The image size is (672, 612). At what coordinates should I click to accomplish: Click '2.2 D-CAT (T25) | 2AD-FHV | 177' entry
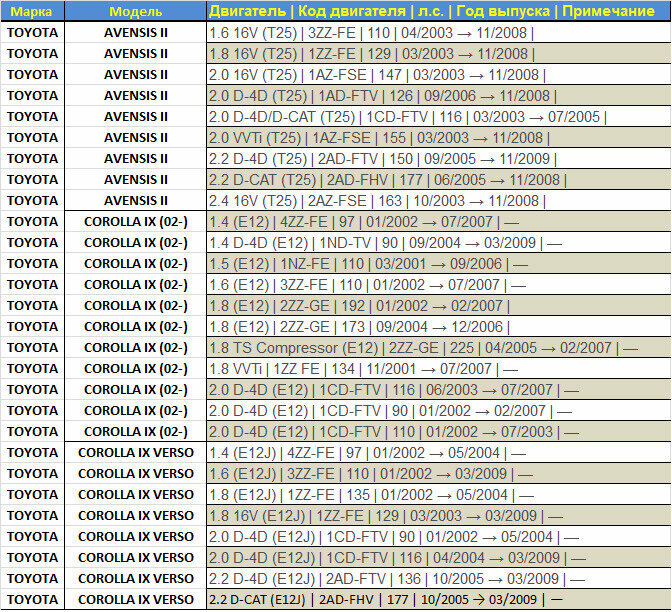coord(439,180)
